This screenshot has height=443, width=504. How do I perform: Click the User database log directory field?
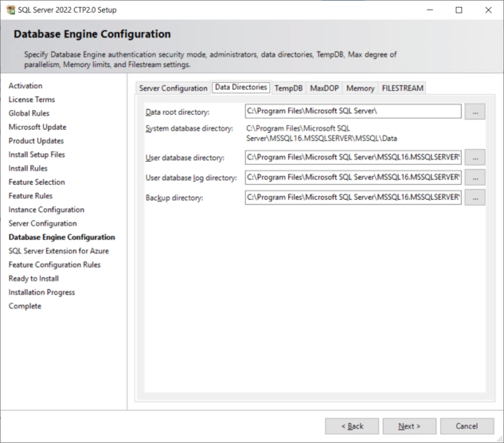pyautogui.click(x=354, y=178)
